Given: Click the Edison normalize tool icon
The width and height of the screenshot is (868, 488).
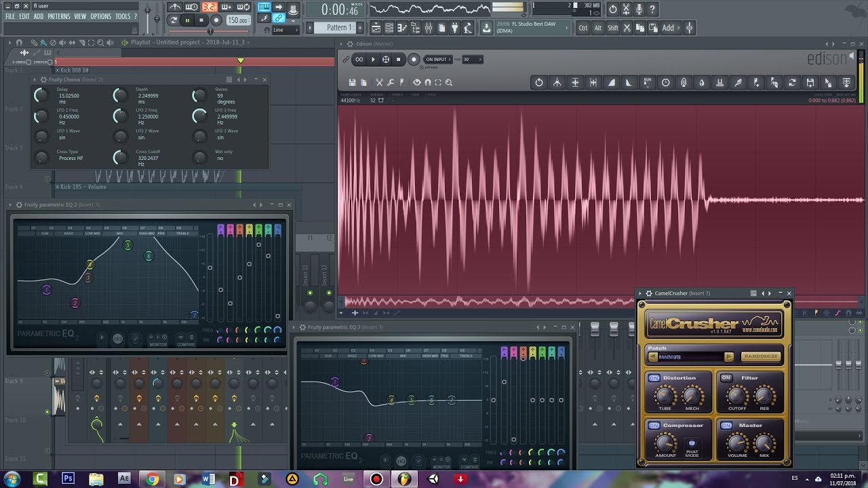Looking at the screenshot, I should (575, 83).
